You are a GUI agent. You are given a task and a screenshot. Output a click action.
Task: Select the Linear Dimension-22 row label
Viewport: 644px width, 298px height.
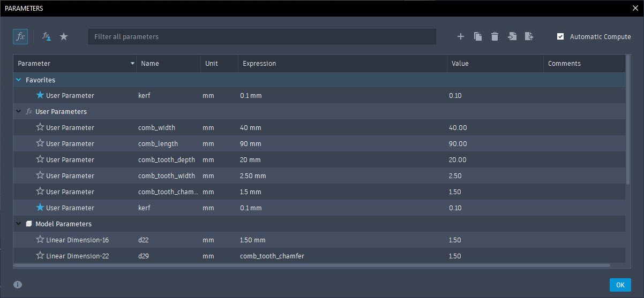click(x=78, y=256)
